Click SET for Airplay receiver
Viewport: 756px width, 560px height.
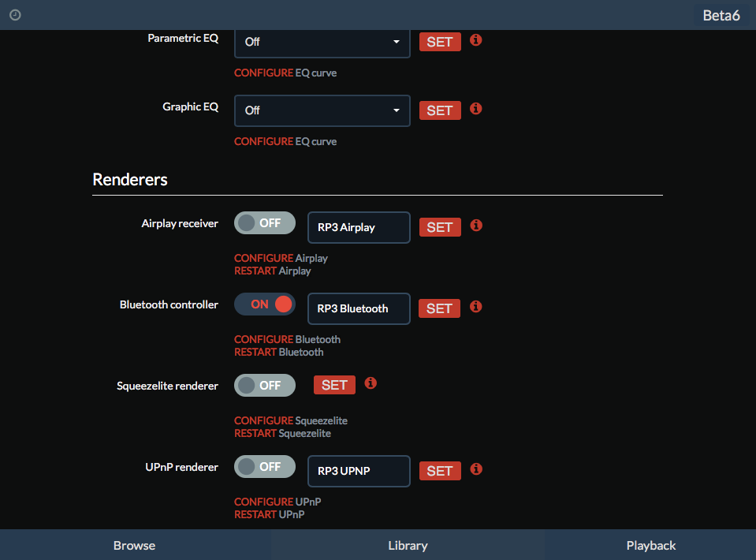440,227
